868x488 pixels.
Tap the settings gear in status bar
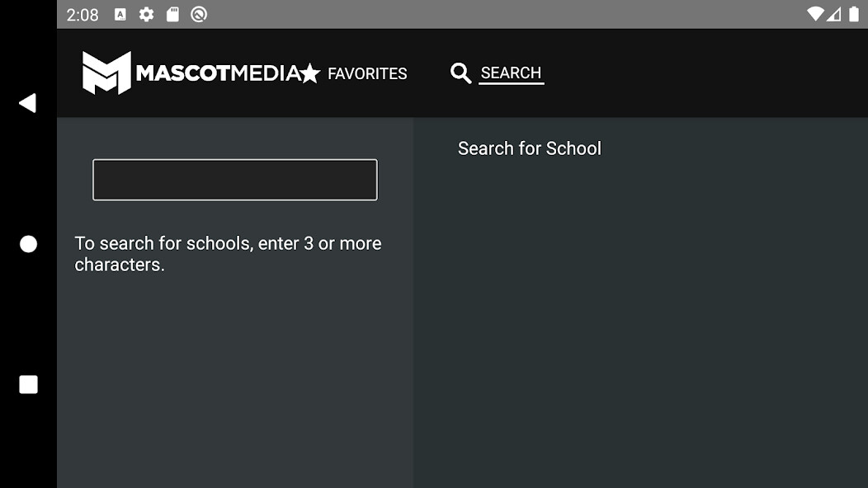(x=146, y=14)
